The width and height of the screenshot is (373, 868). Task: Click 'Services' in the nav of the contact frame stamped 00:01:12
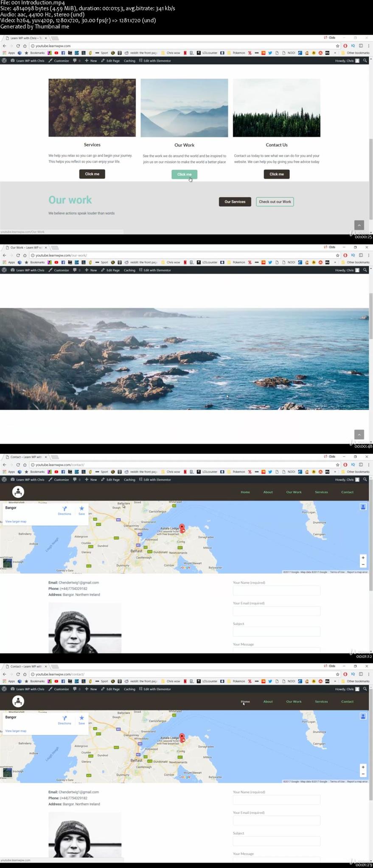coord(321,492)
